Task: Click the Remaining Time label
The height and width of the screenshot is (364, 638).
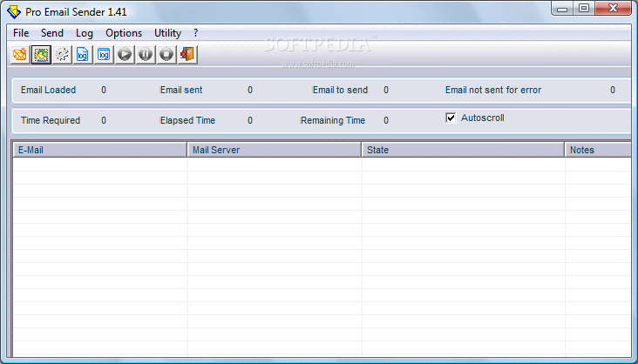Action: tap(333, 120)
